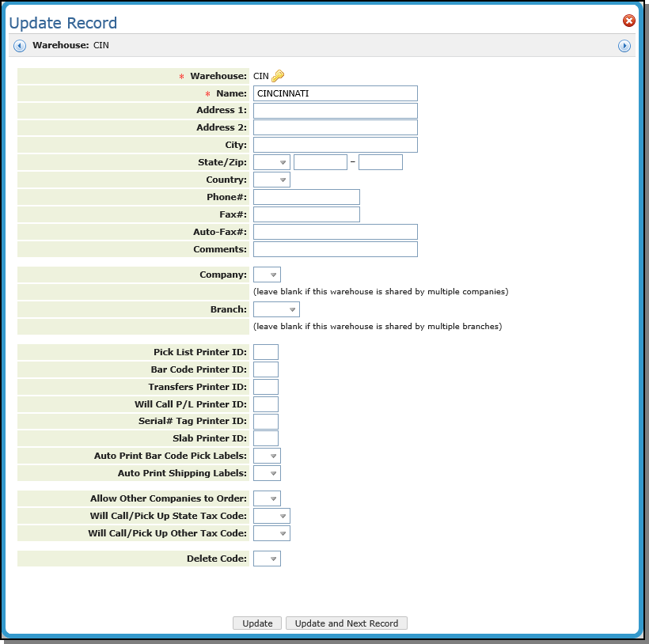Focus the Address 1 text field

(x=335, y=111)
